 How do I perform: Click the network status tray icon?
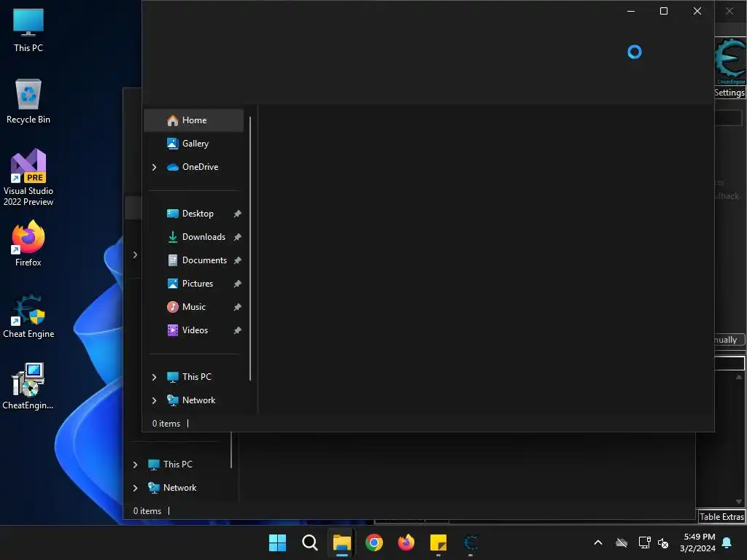click(644, 542)
